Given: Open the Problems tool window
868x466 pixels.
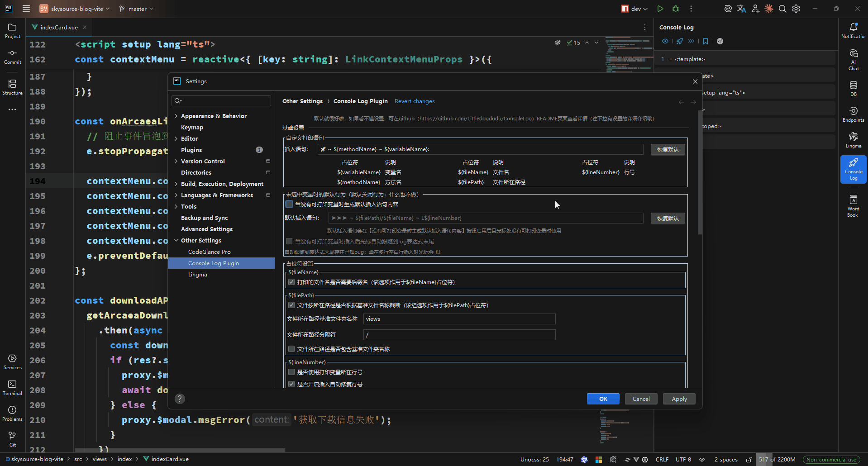Looking at the screenshot, I should [12, 413].
